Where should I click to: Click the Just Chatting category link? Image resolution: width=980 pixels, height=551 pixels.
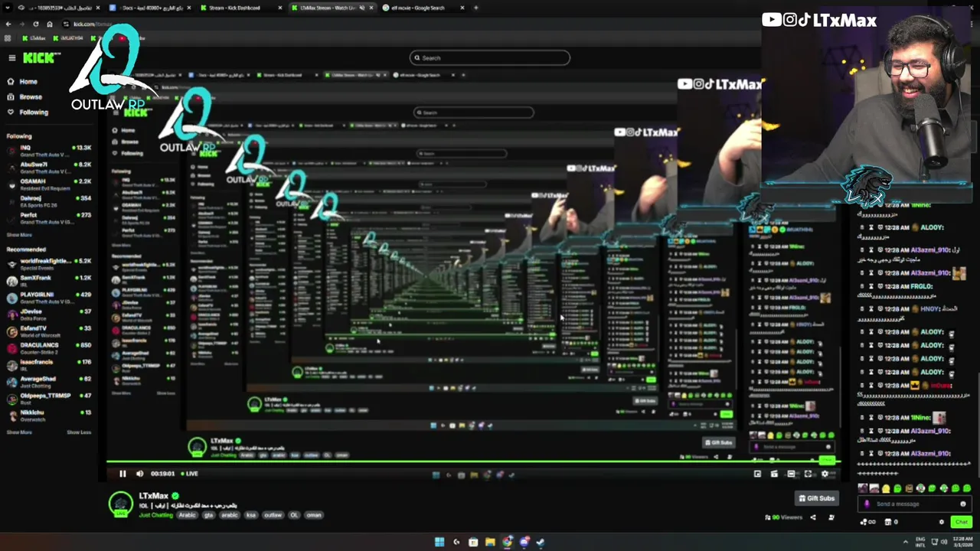[155, 515]
